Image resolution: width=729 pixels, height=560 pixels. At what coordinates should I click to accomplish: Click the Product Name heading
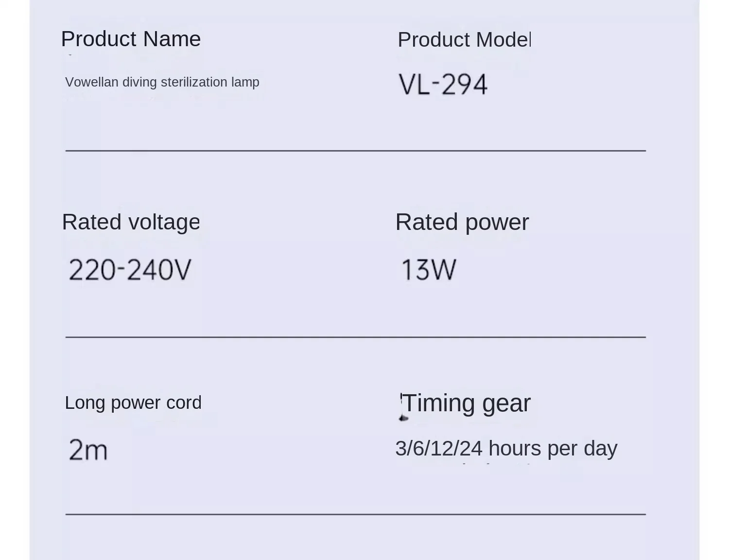click(131, 39)
